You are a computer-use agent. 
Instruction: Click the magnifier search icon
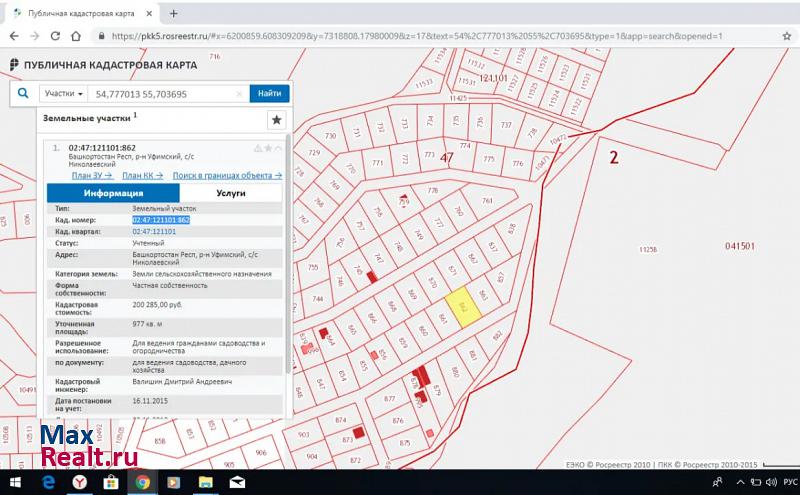(x=23, y=93)
